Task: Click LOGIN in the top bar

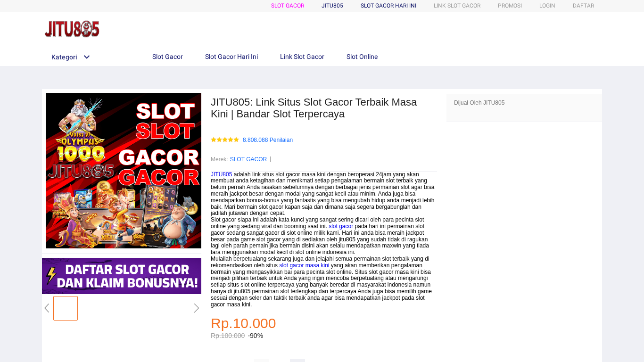Action: [x=547, y=6]
